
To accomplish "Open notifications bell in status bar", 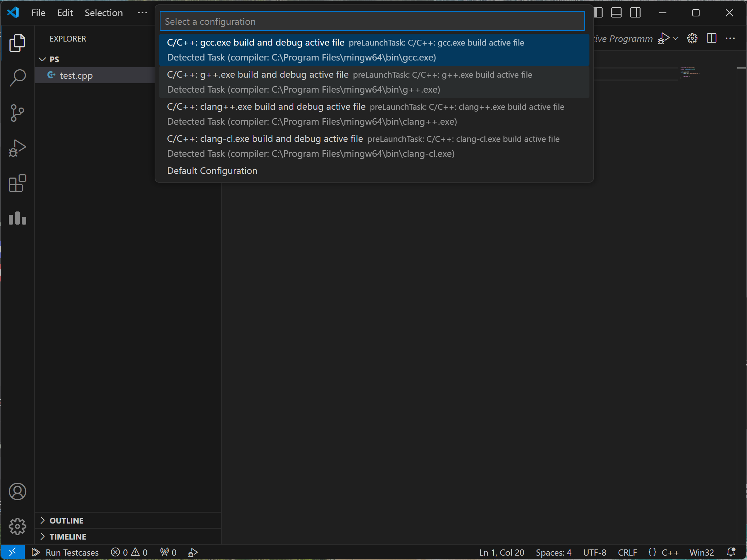I will click(731, 552).
